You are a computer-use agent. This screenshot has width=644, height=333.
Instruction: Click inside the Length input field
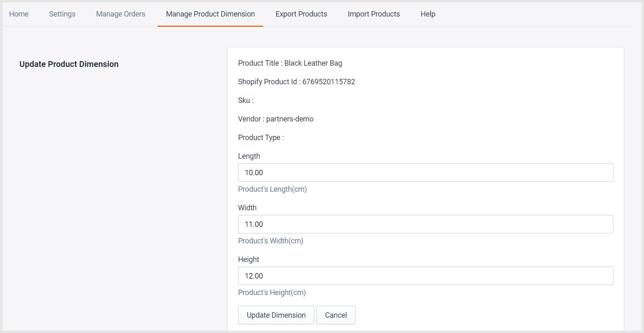coord(425,172)
